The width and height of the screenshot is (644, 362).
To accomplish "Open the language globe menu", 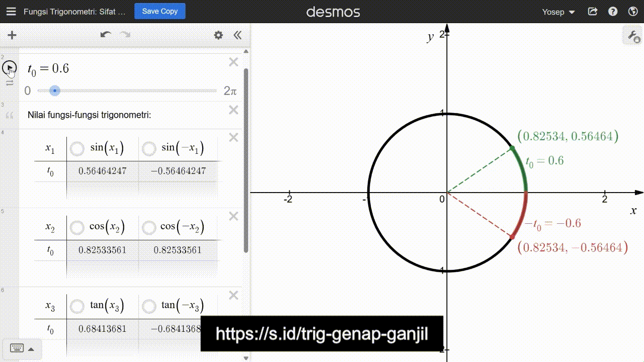I will click(633, 12).
